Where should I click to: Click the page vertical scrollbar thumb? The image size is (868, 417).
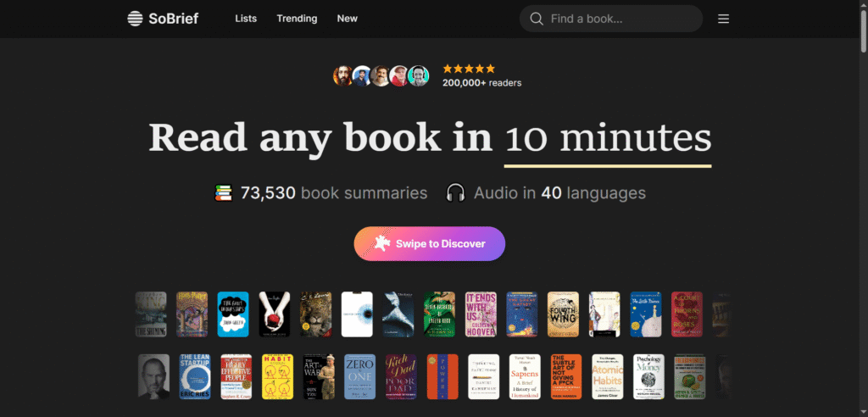pyautogui.click(x=864, y=31)
